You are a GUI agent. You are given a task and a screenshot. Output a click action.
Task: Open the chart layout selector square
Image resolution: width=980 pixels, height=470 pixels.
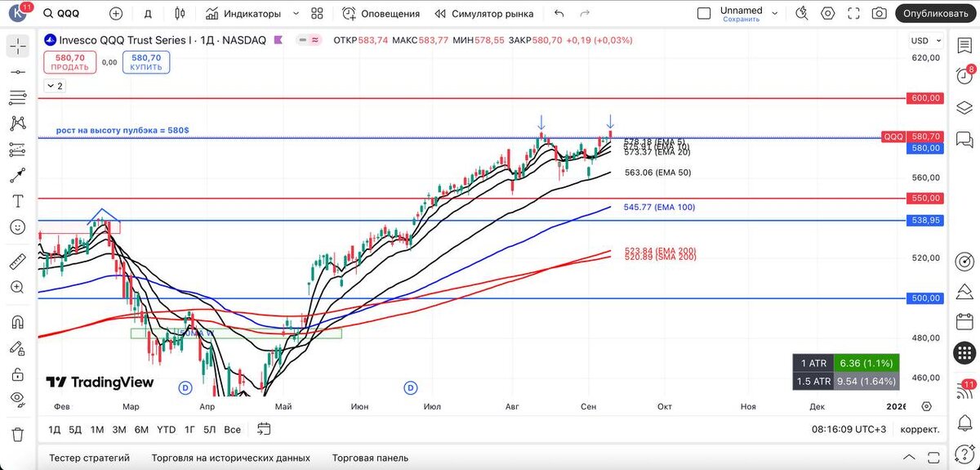click(704, 14)
